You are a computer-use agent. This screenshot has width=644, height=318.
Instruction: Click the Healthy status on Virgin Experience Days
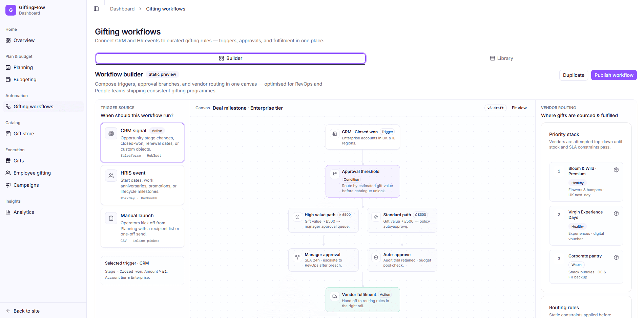pos(577,227)
